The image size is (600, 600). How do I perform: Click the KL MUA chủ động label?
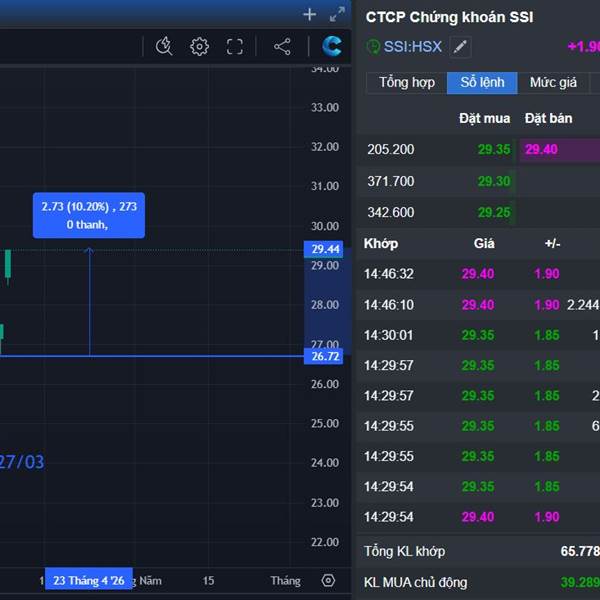(x=416, y=582)
